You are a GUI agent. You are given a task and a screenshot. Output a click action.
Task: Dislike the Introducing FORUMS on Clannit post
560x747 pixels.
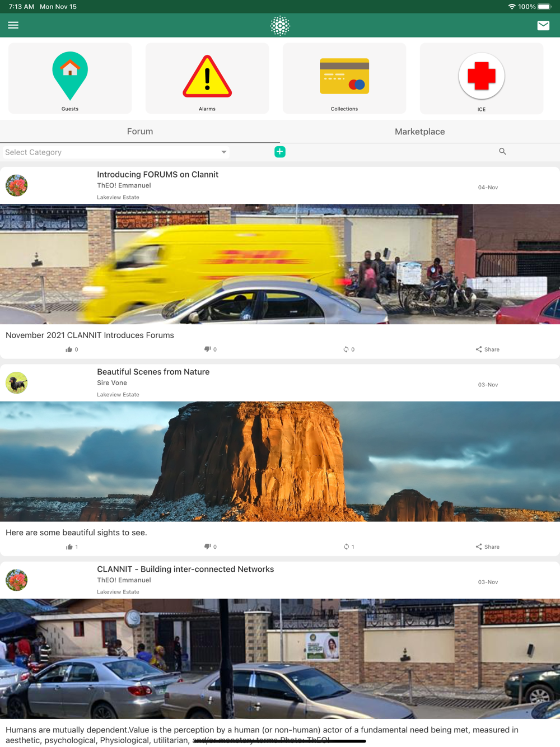(x=211, y=349)
